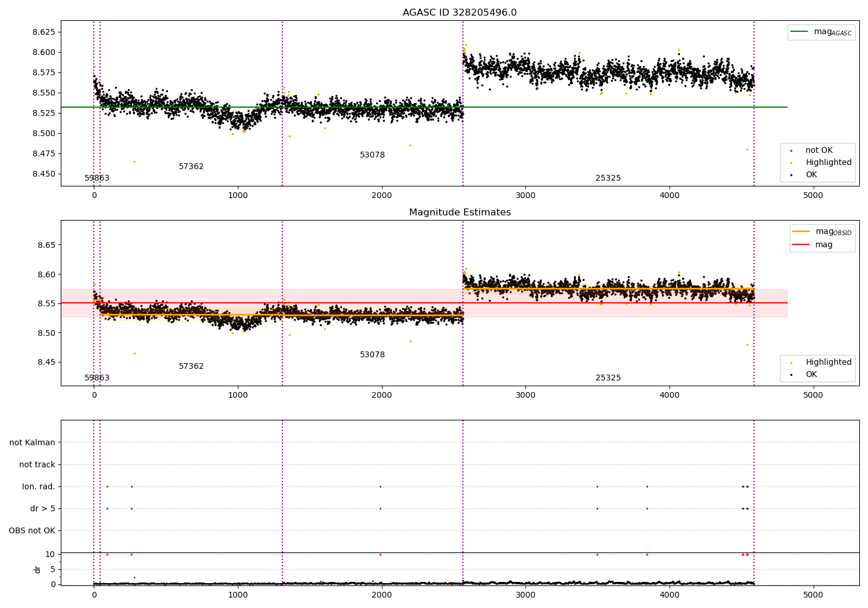The image size is (868, 608).
Task: Click the 8.55 y-axis tick in middle plot
Action: [x=46, y=304]
